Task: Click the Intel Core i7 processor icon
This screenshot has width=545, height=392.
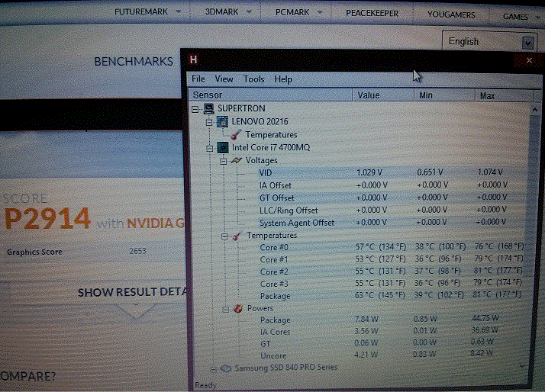Action: [223, 147]
